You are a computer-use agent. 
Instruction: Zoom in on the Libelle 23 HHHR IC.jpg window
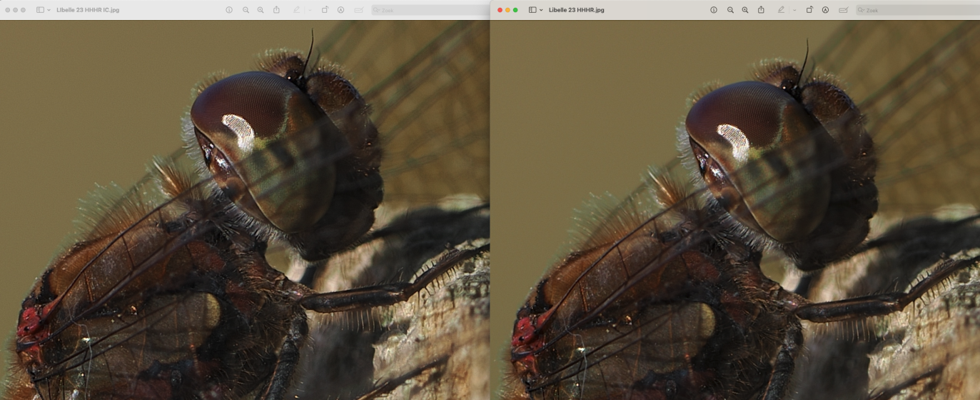(261, 10)
